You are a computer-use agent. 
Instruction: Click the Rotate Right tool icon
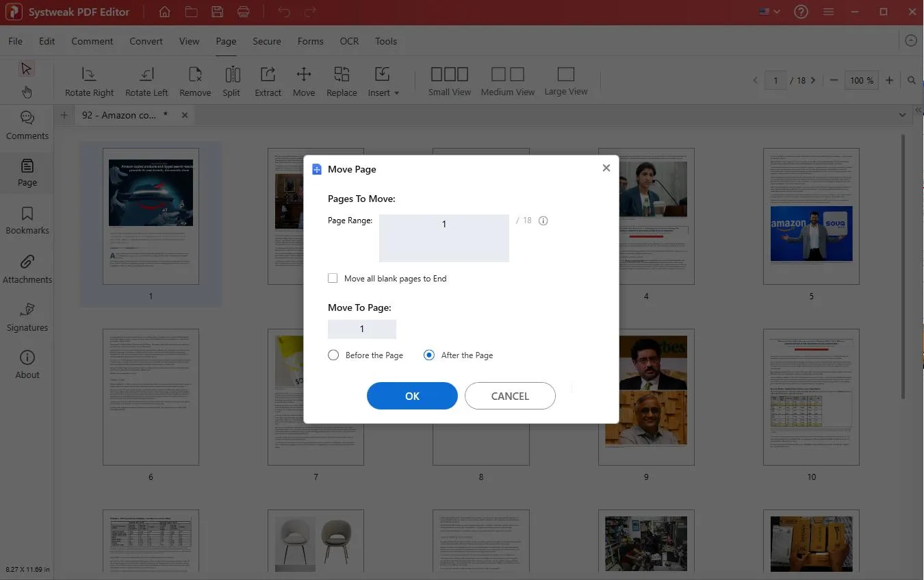tap(89, 75)
